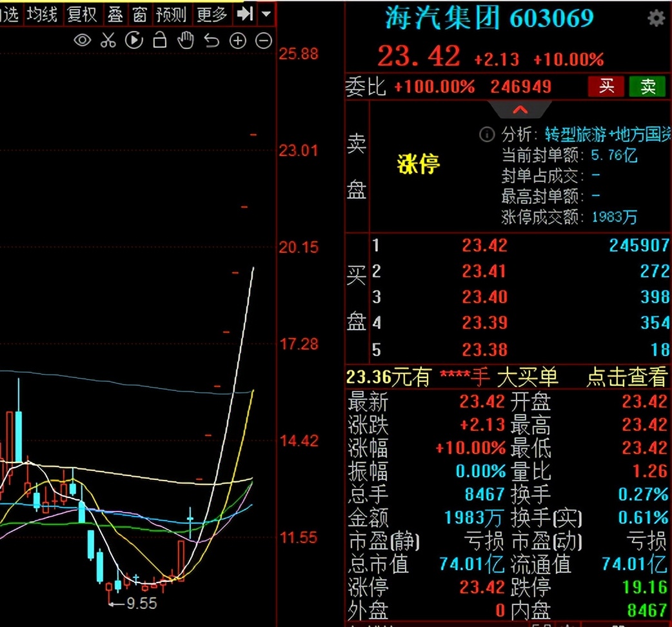
Task: Click 换手(实) value 0.61%
Action: tap(643, 518)
